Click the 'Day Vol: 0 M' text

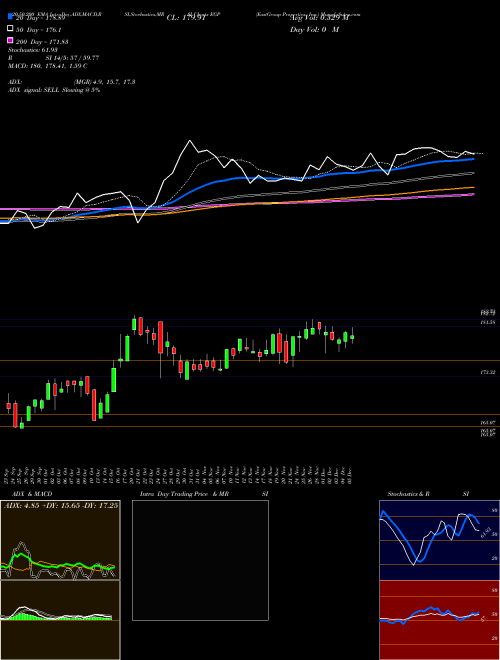coord(314,30)
